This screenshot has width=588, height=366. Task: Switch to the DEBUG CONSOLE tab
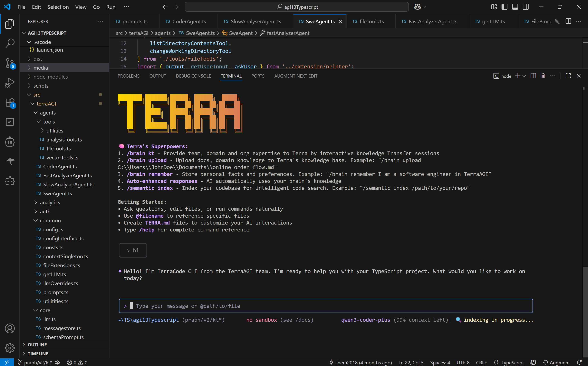(193, 76)
